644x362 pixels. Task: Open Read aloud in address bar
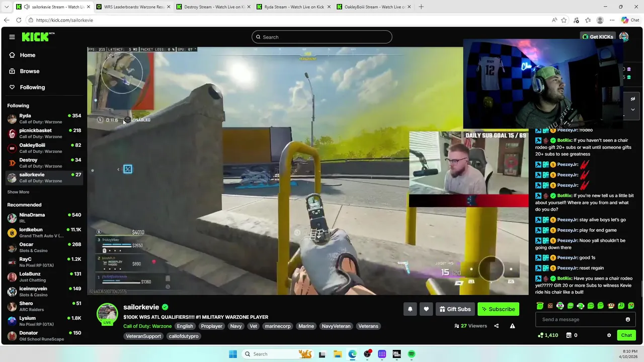click(x=554, y=20)
